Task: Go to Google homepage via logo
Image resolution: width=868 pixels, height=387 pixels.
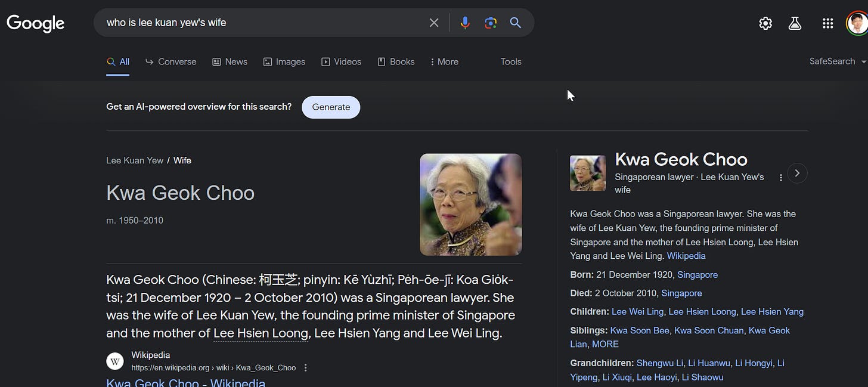Action: [x=36, y=23]
